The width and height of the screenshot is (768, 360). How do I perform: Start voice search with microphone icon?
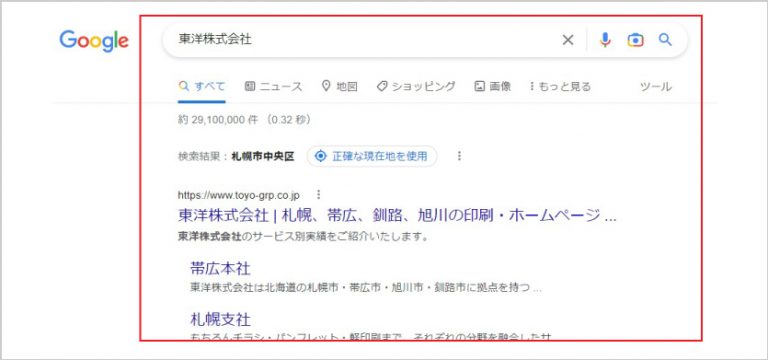605,40
